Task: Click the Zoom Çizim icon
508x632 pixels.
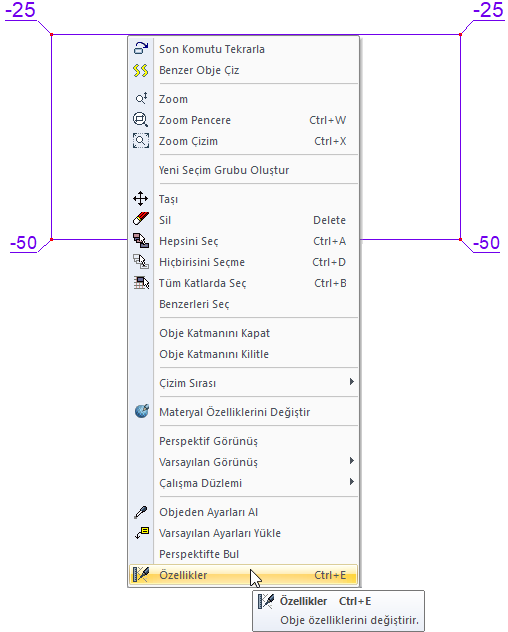Action: (141, 141)
